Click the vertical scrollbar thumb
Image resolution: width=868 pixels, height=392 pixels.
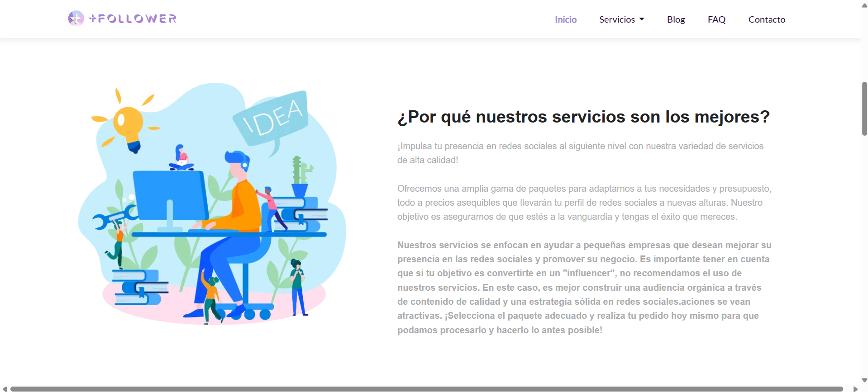(x=864, y=109)
